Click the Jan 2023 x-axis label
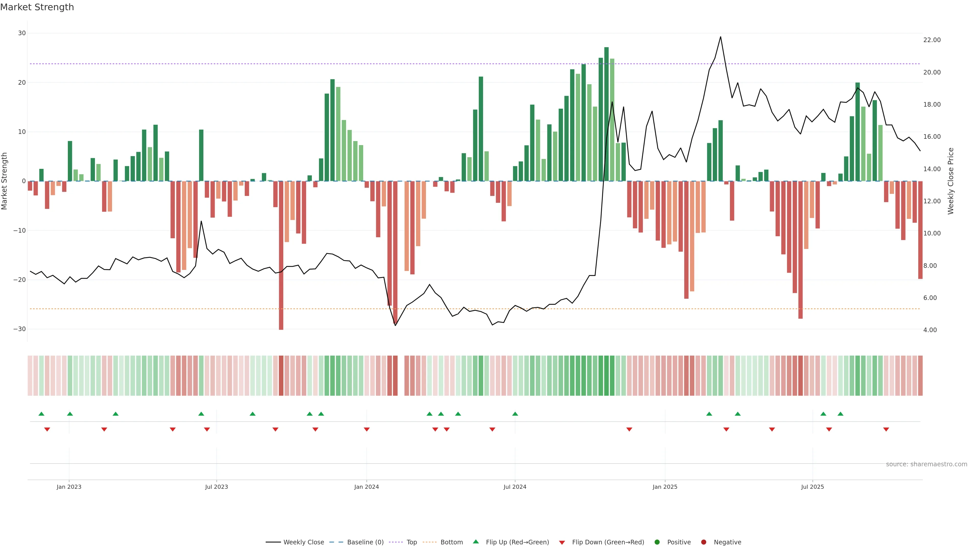Screen dimensions: 980x551 pos(69,487)
